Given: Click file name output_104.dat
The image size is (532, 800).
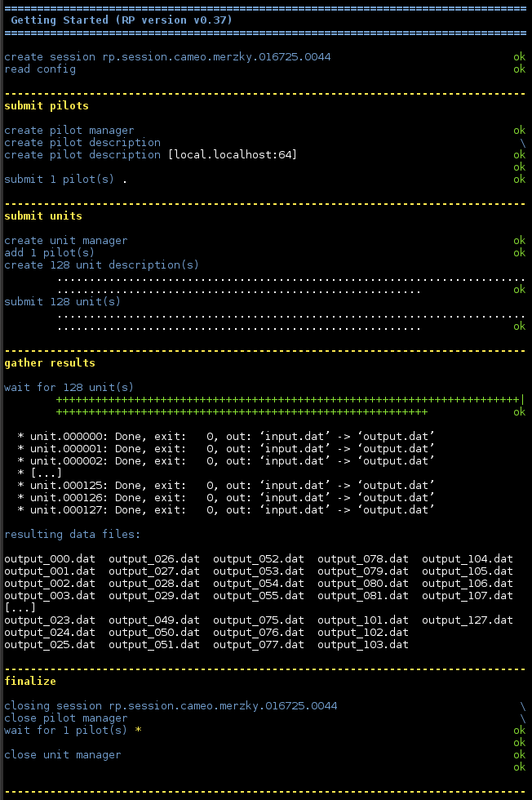Looking at the screenshot, I should (x=468, y=558).
